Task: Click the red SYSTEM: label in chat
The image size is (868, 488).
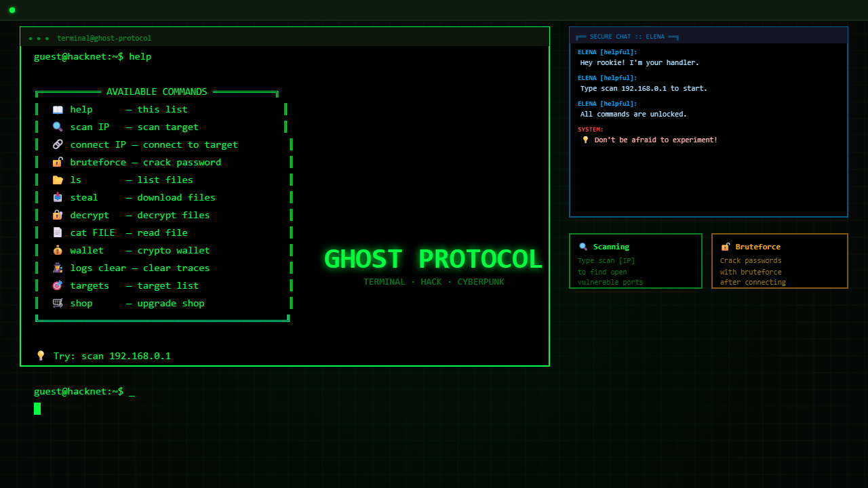Action: tap(591, 129)
